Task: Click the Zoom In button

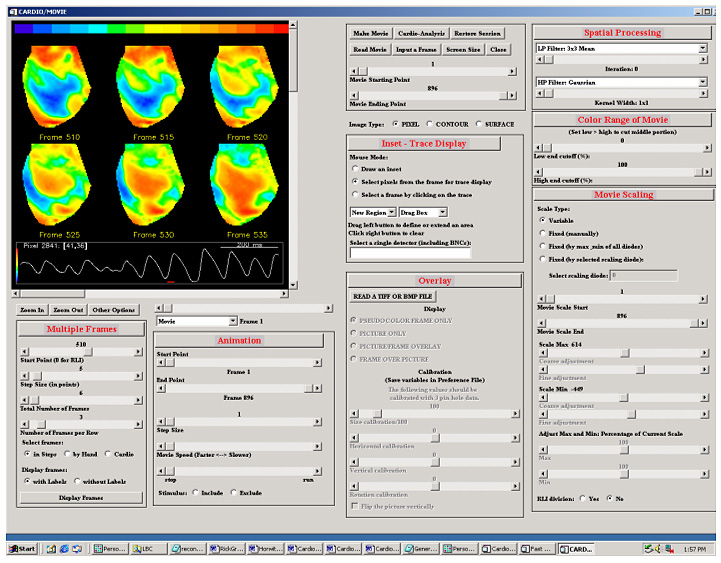Action: [x=33, y=310]
